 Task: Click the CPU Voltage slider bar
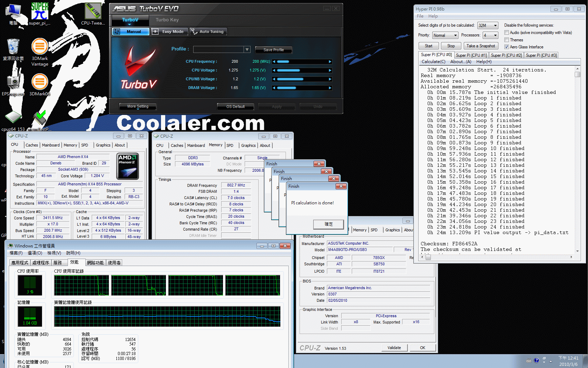coord(302,70)
